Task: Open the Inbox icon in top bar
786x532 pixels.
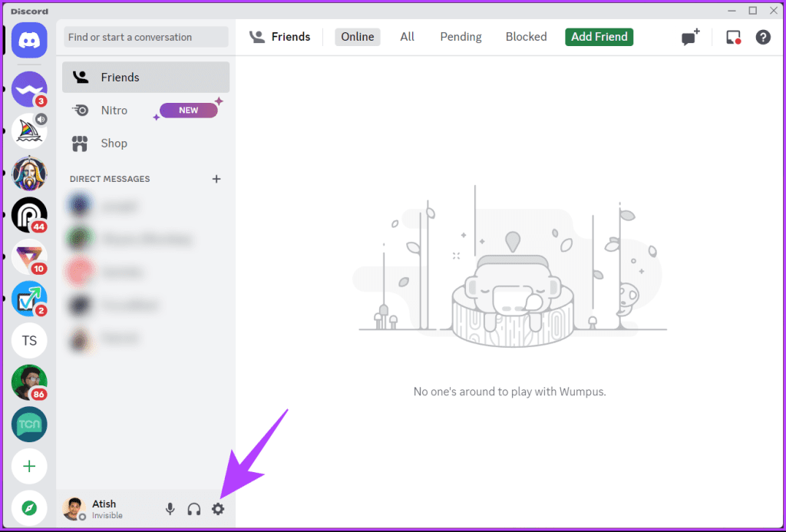Action: point(732,37)
